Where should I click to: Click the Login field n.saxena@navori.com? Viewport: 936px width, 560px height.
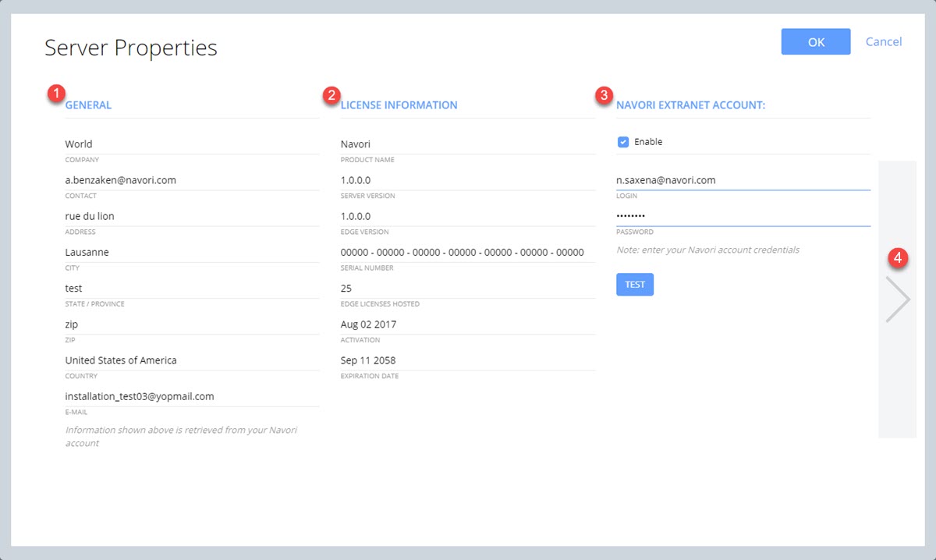pos(743,180)
